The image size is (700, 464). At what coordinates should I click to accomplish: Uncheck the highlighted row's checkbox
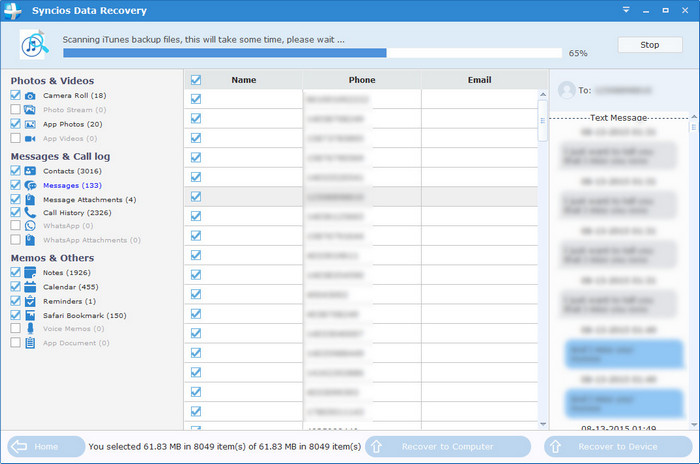click(196, 196)
